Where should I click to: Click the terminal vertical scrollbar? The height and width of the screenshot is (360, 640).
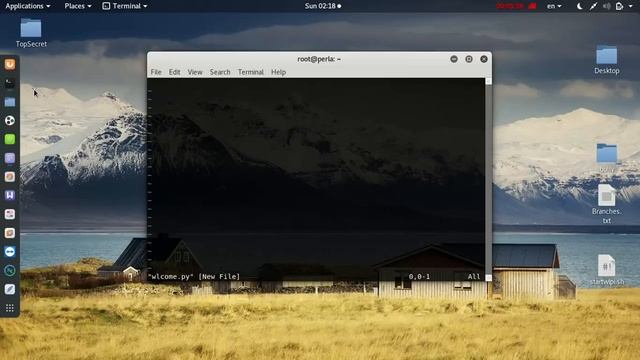coord(488,179)
